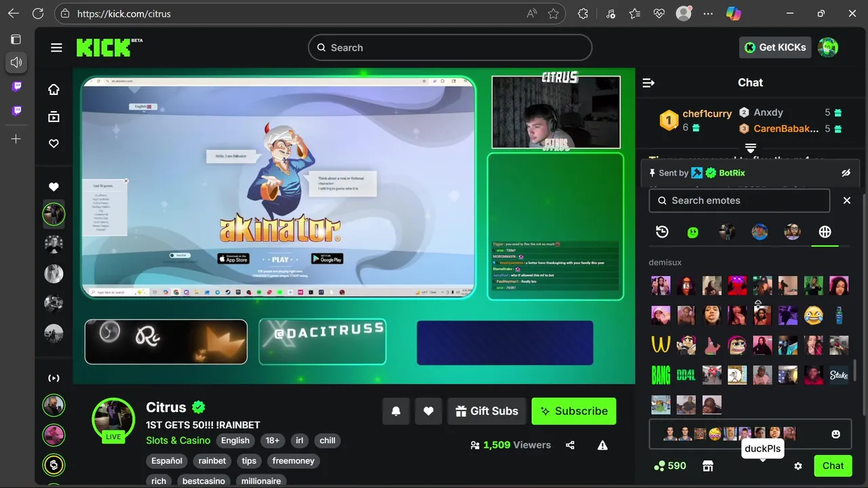868x488 pixels.
Task: Select the English tag
Action: (x=235, y=441)
